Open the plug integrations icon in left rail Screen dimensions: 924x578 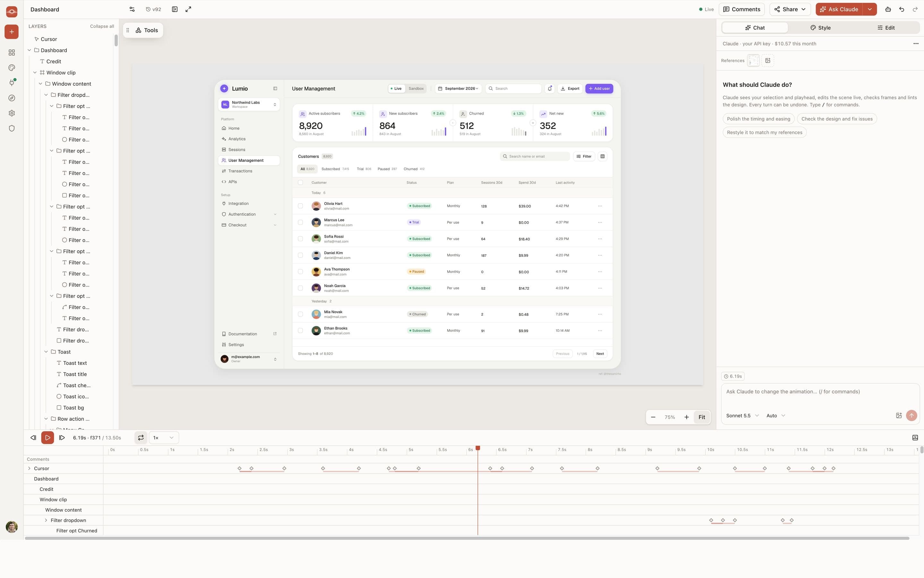12,83
